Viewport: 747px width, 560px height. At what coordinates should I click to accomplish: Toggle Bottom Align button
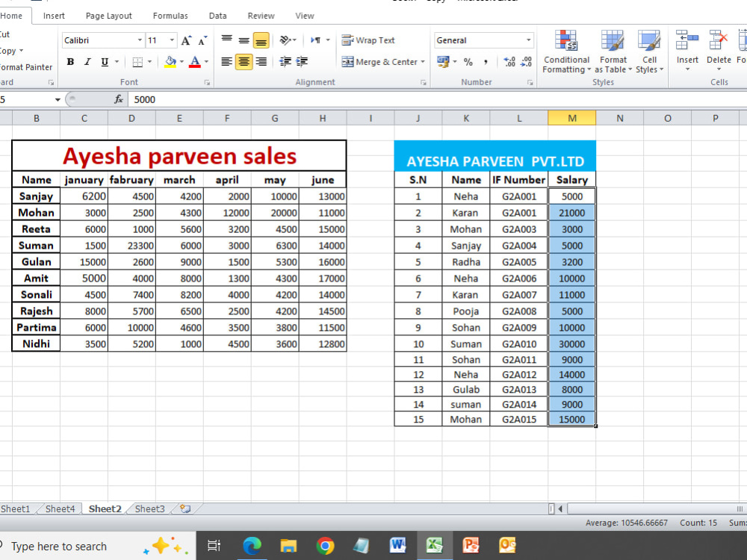coord(261,40)
